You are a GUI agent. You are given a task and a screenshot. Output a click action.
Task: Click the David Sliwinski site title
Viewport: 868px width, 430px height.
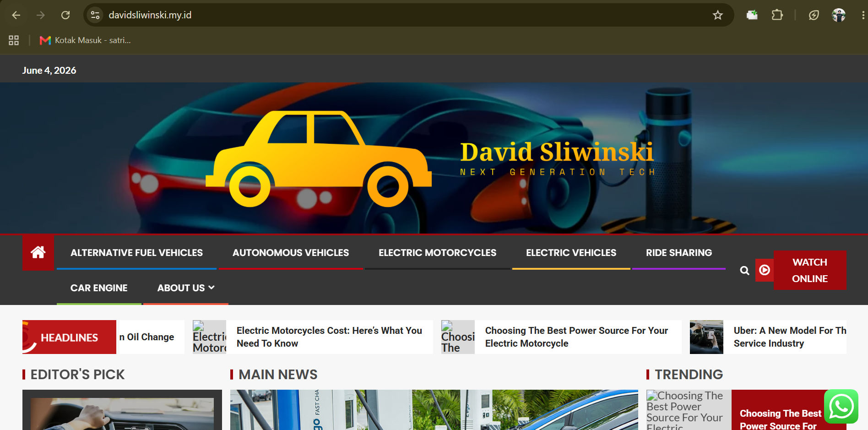click(557, 152)
